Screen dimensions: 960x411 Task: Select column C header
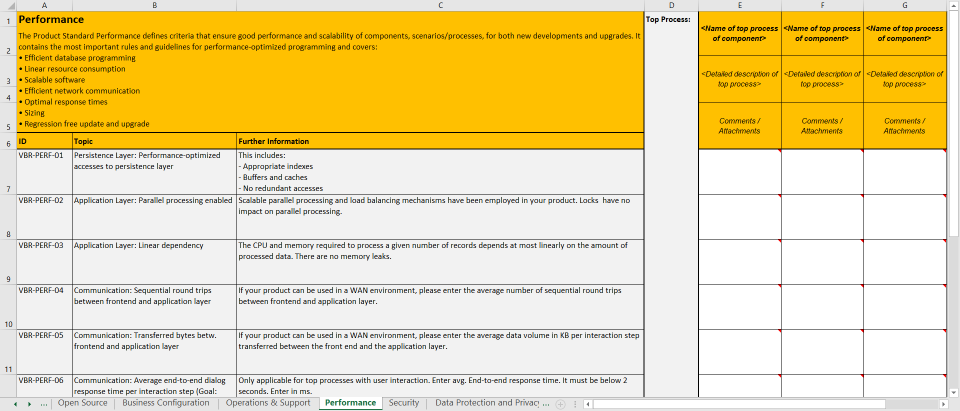pos(440,5)
